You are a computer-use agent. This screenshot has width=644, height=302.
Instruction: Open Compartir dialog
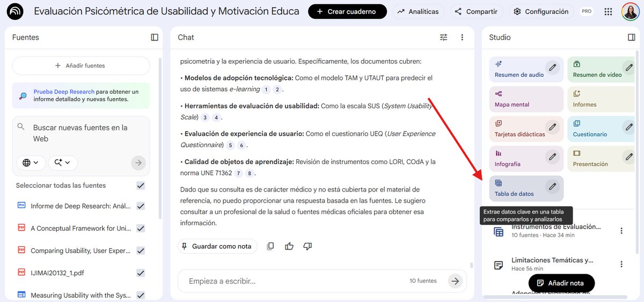(x=477, y=11)
